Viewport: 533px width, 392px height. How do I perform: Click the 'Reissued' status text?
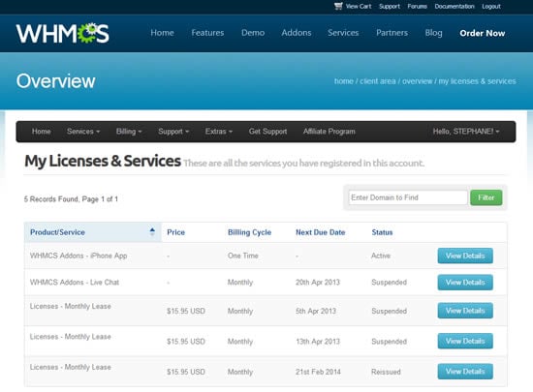pos(386,372)
